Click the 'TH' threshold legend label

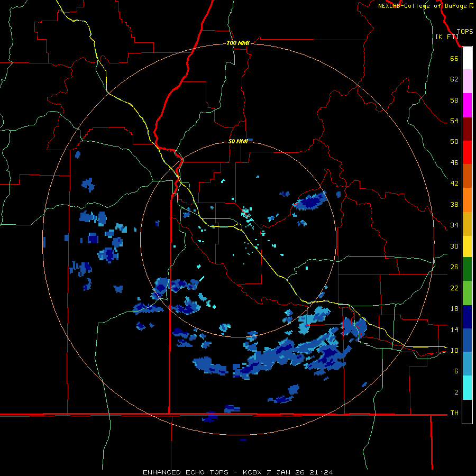[454, 413]
